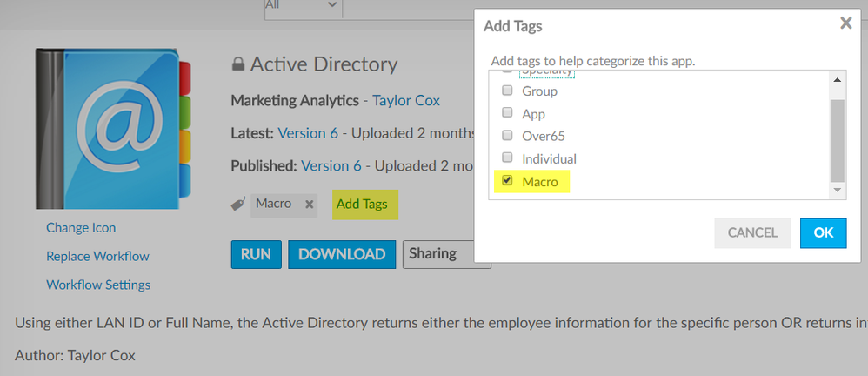Remove the Macro tag with x
This screenshot has height=376, width=868.
click(x=309, y=205)
